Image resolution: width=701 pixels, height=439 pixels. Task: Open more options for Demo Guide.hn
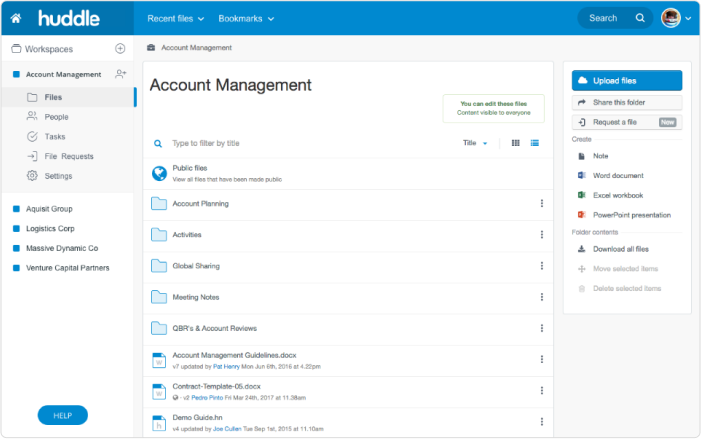coord(542,422)
